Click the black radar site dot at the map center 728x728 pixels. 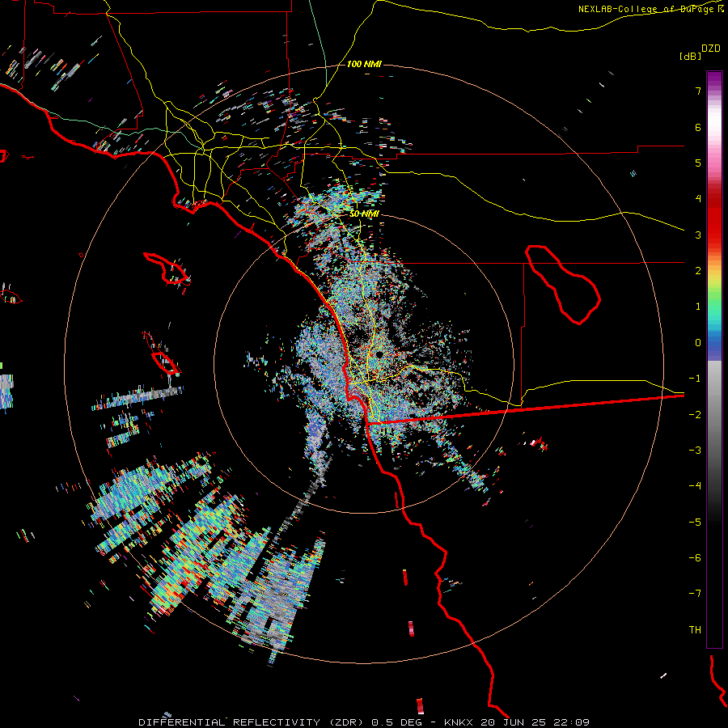click(x=379, y=354)
